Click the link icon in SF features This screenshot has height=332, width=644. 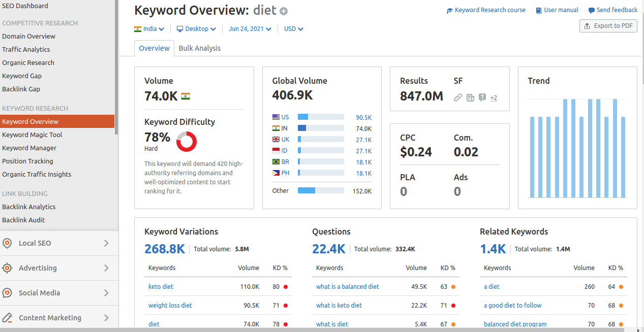point(458,97)
